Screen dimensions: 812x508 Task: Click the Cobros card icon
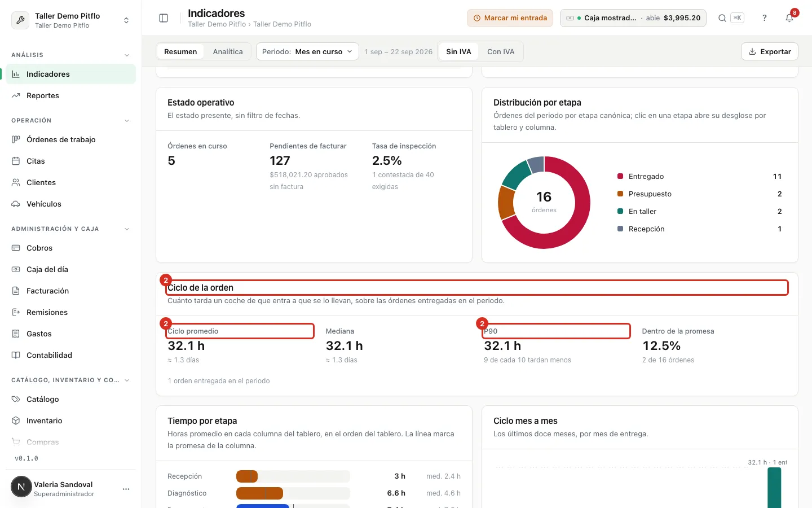[x=16, y=248]
